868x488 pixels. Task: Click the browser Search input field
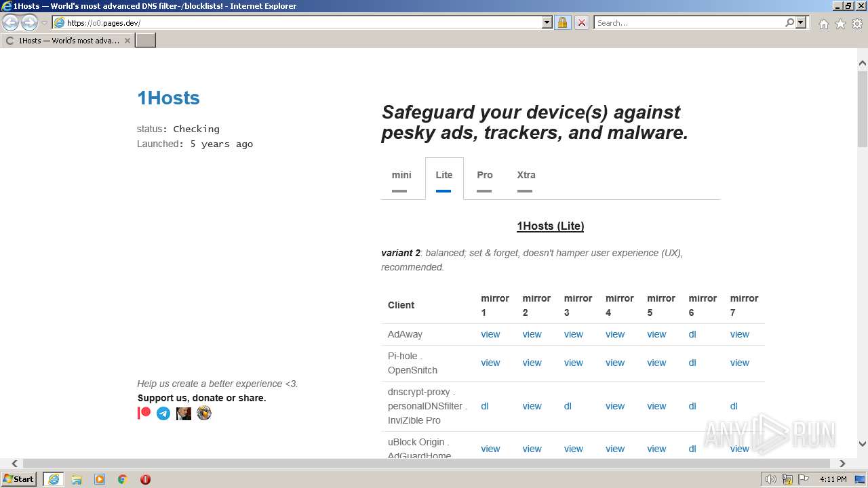coord(689,22)
